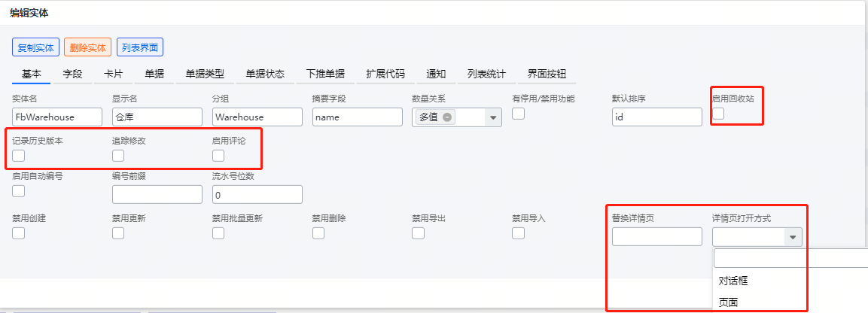Enable the 启用回收站 checkbox

coord(718,114)
